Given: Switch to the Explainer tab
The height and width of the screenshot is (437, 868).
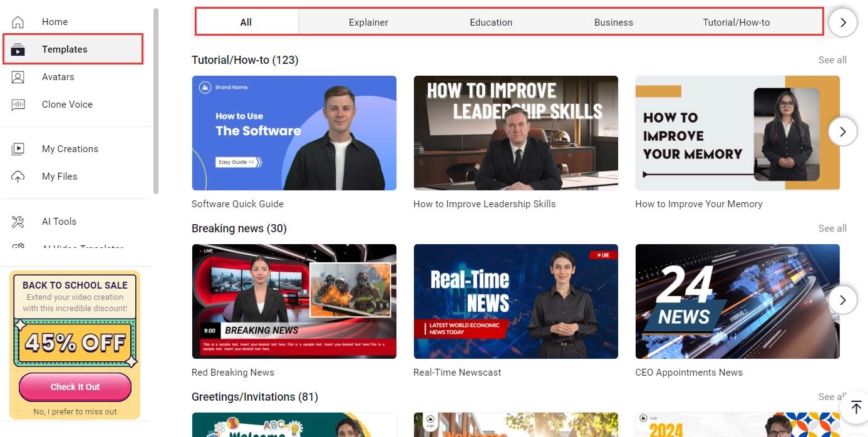Looking at the screenshot, I should 368,23.
